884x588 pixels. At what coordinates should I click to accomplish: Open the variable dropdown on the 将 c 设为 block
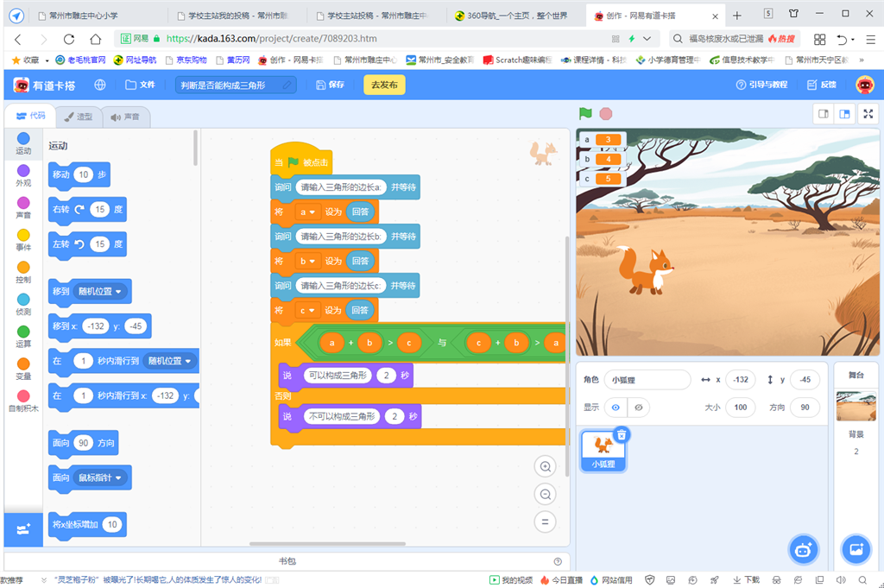tap(307, 310)
